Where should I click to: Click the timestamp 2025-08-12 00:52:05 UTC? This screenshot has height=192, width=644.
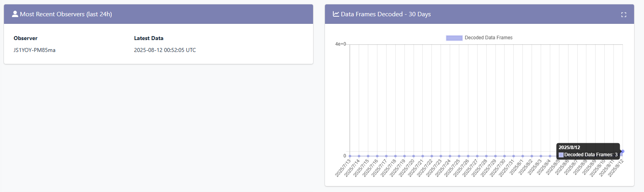pyautogui.click(x=165, y=50)
